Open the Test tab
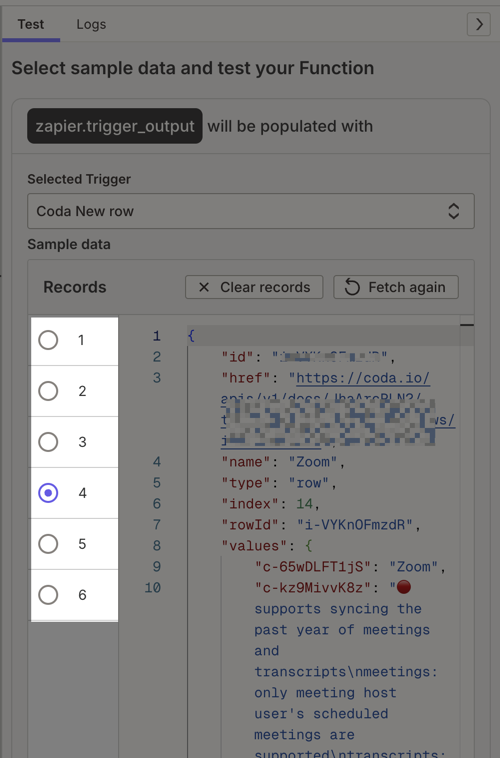This screenshot has width=500, height=758. click(x=31, y=24)
